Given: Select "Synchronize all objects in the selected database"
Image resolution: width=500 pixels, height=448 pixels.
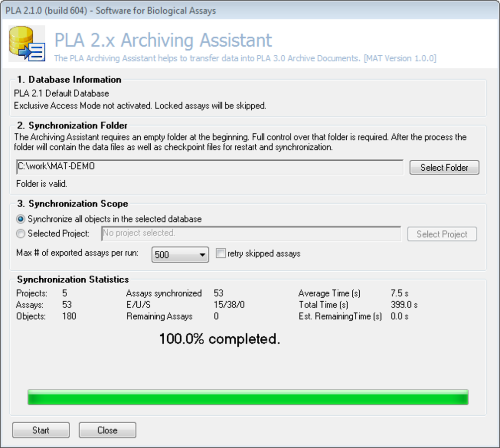Looking at the screenshot, I should point(20,219).
